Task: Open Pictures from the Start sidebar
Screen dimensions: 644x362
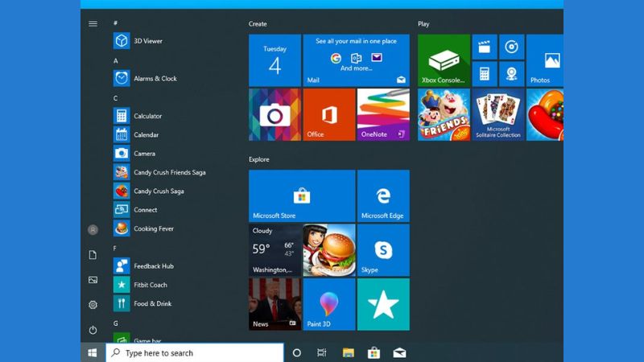Action: [93, 280]
